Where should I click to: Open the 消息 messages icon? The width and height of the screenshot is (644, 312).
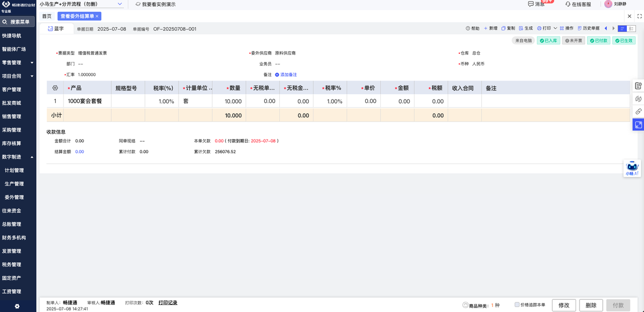coord(531,4)
